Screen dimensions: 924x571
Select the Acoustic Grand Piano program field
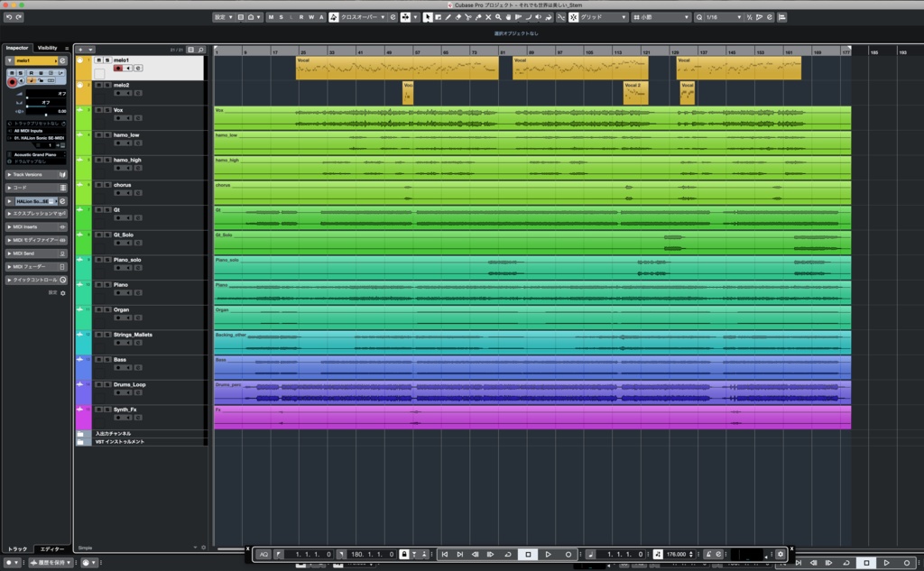coord(36,154)
